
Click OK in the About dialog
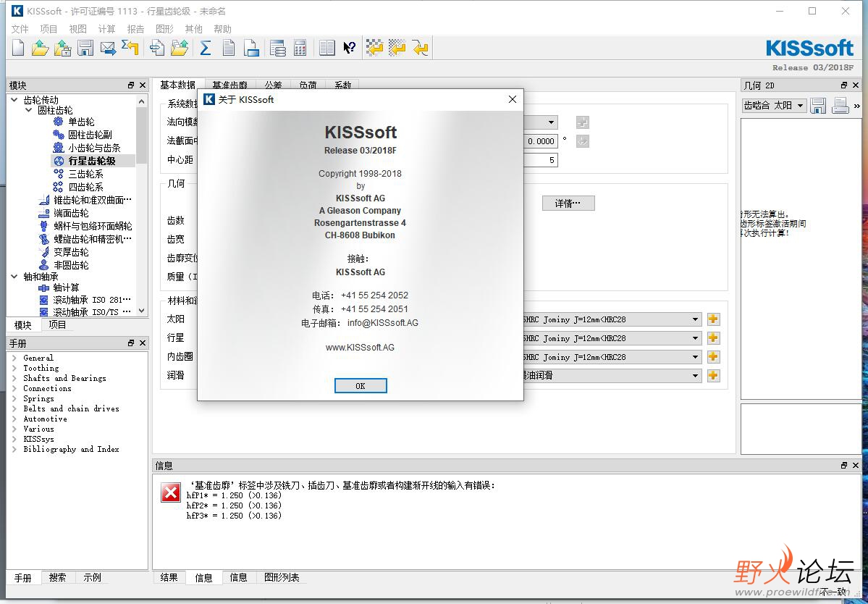click(x=361, y=386)
